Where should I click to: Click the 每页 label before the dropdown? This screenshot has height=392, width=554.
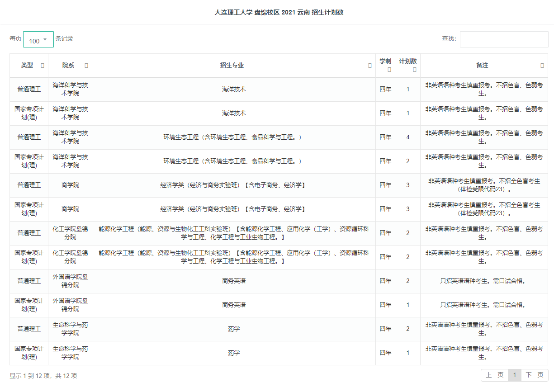(15, 38)
